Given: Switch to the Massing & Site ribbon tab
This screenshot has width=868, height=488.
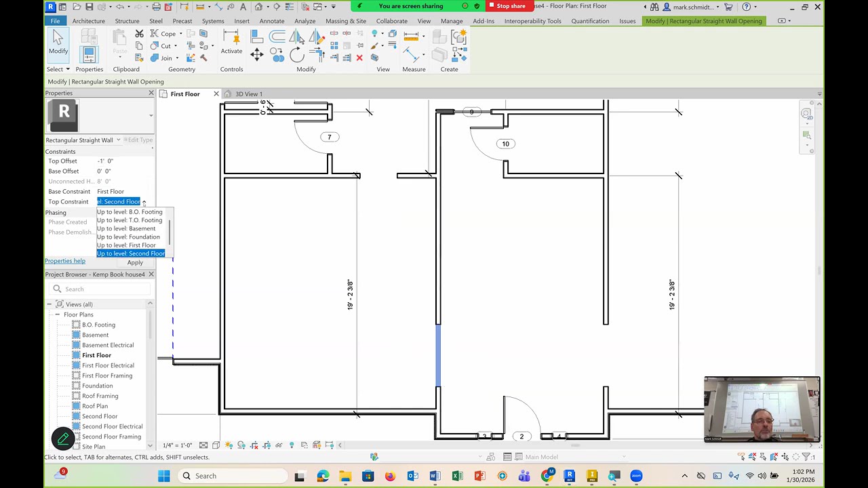Looking at the screenshot, I should click(346, 21).
